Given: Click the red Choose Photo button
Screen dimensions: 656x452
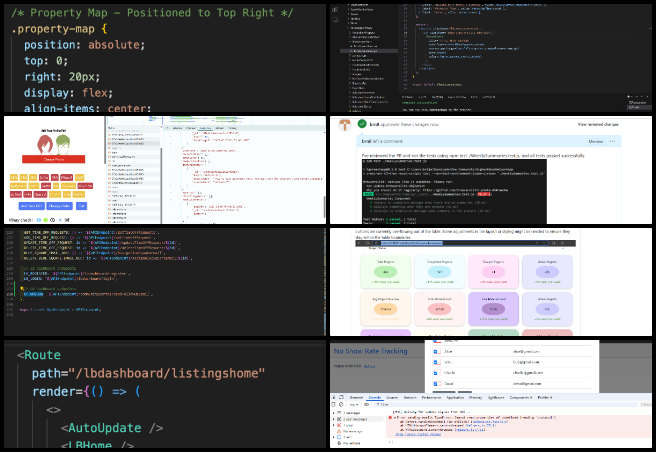Looking at the screenshot, I should [54, 159].
